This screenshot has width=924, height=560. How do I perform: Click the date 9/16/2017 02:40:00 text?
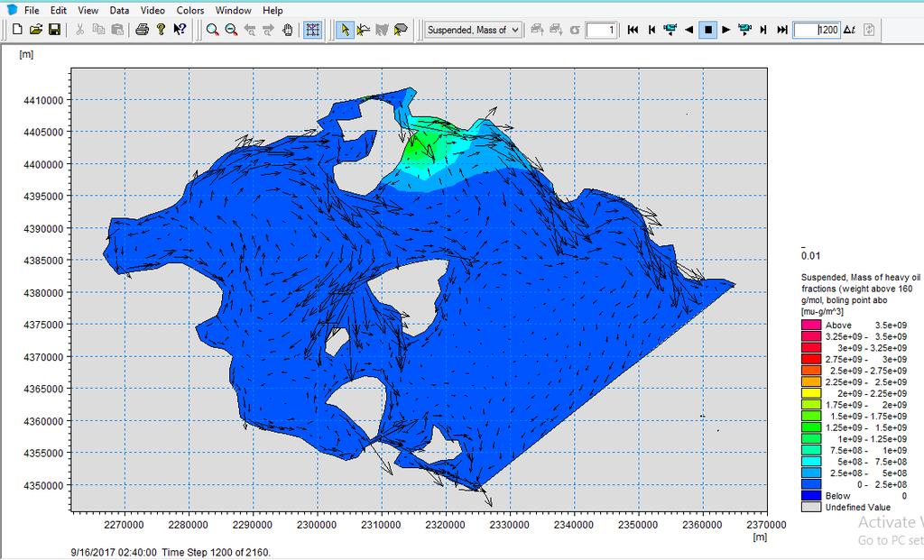coord(114,553)
